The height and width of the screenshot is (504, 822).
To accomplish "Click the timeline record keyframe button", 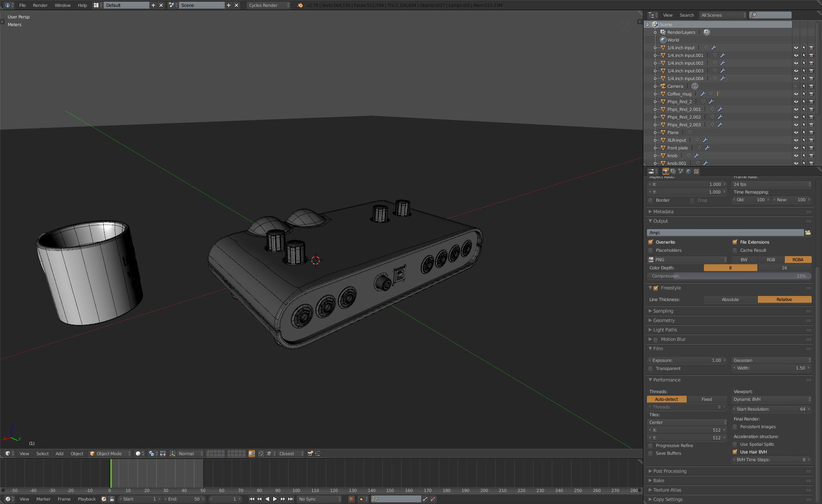I will tap(351, 499).
